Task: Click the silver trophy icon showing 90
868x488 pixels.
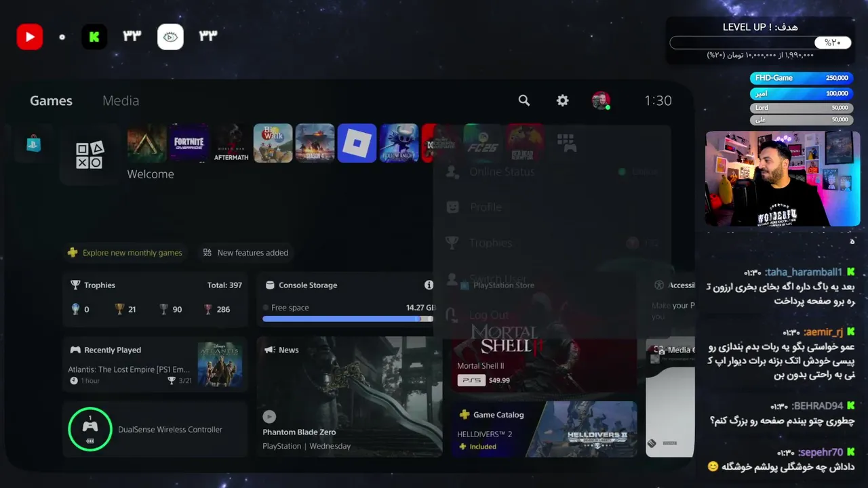Action: [x=163, y=309]
